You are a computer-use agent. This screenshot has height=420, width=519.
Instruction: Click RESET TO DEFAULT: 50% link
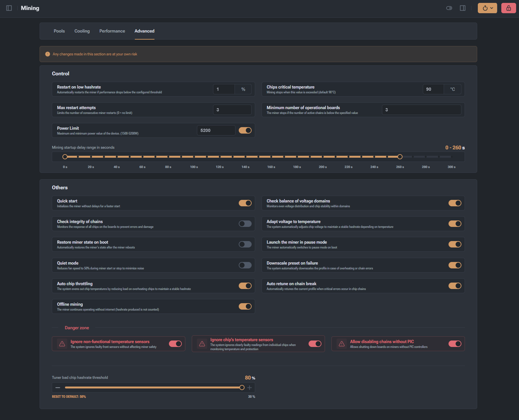click(69, 397)
